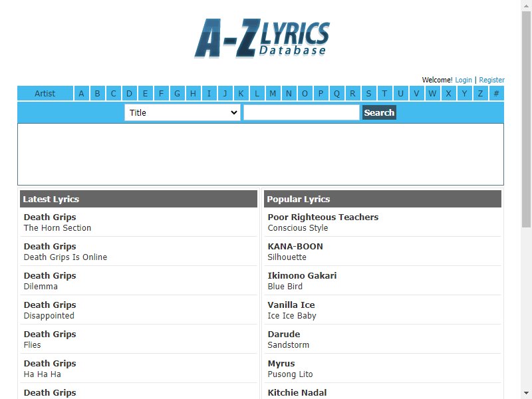Open Vanilla Ice artist page

click(291, 305)
